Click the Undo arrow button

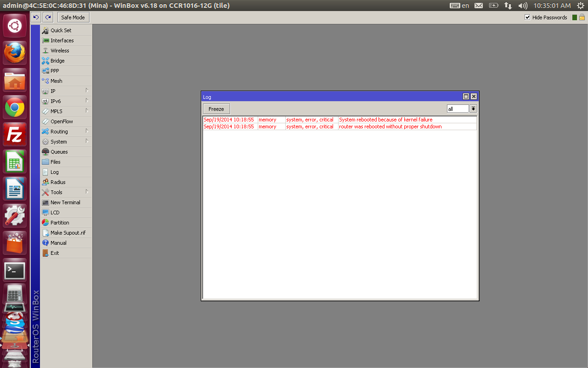35,17
